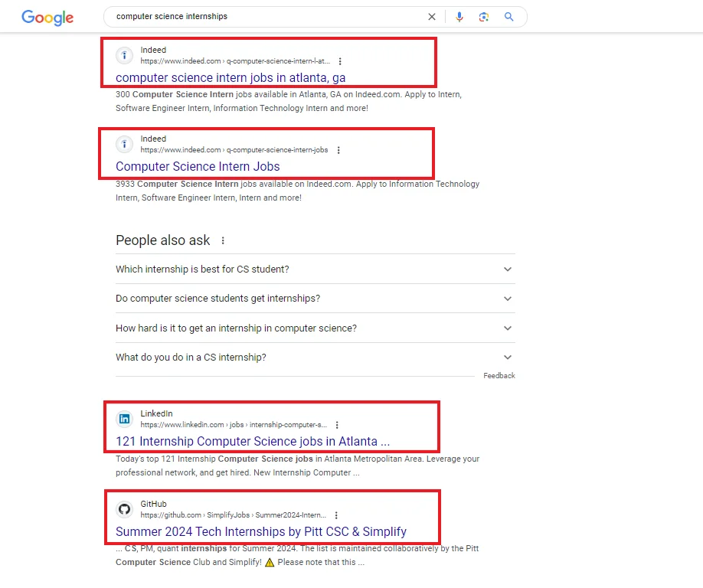Expand "What do you do in a CS internship?"
The image size is (703, 588).
pyautogui.click(x=316, y=358)
